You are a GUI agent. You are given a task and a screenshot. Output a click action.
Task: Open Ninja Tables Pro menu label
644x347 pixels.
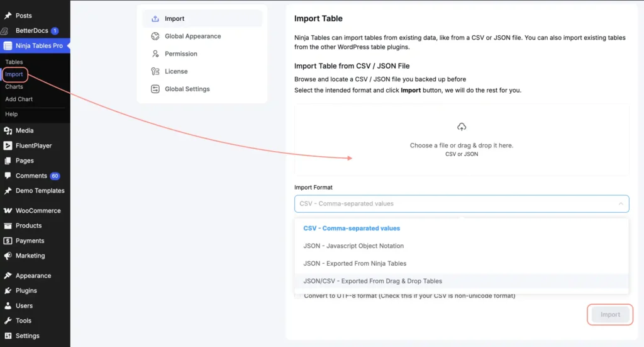coord(40,45)
